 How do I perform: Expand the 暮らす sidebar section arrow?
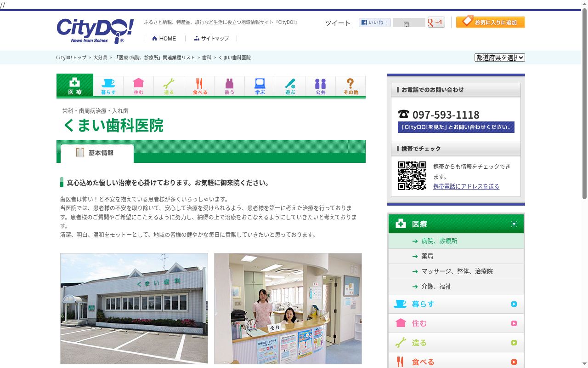(x=514, y=304)
